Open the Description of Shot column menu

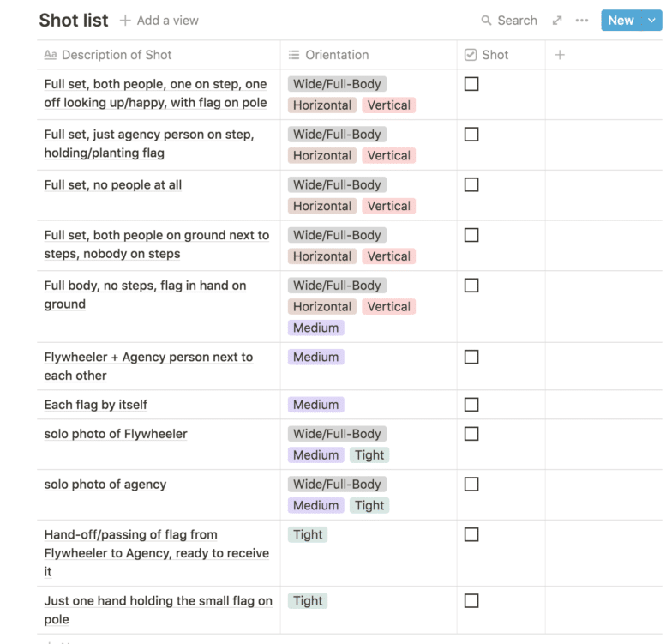pyautogui.click(x=117, y=55)
